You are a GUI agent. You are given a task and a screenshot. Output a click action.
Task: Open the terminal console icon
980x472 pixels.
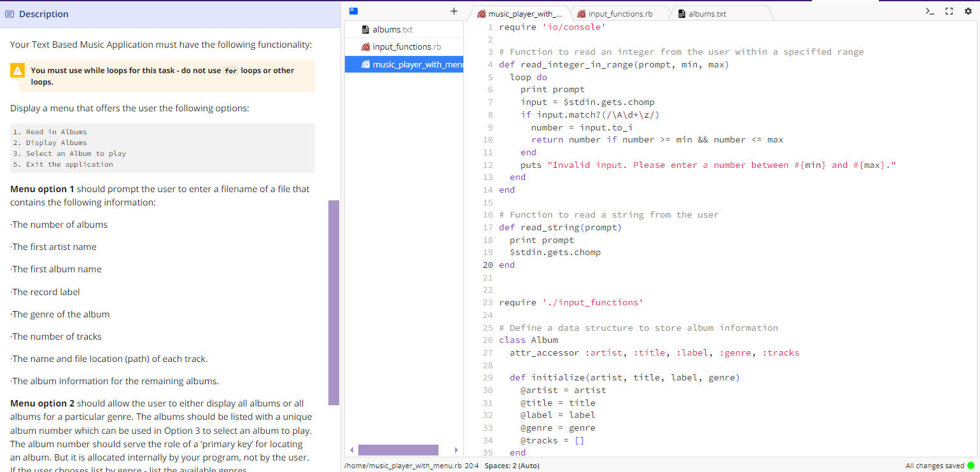pos(930,11)
